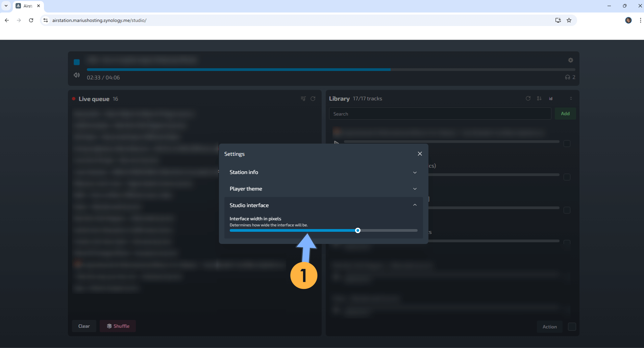This screenshot has width=644, height=348.
Task: Adjust the interface width slider
Action: 358,230
